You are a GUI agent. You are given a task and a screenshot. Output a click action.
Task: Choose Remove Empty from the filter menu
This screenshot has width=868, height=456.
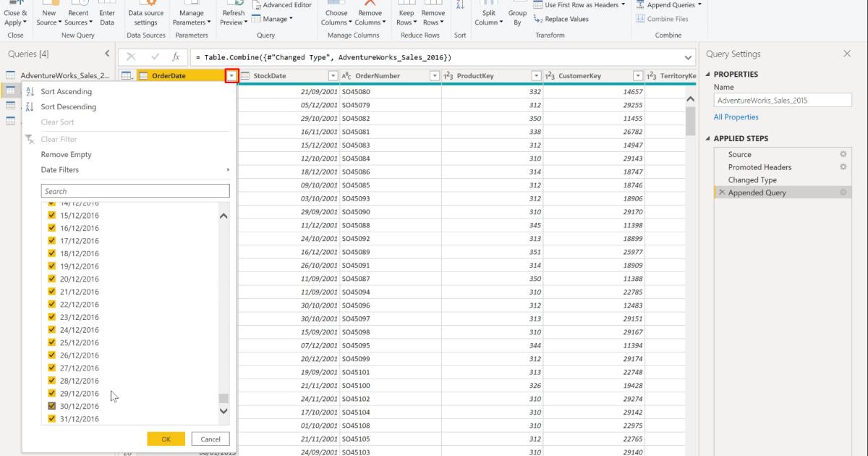[65, 154]
